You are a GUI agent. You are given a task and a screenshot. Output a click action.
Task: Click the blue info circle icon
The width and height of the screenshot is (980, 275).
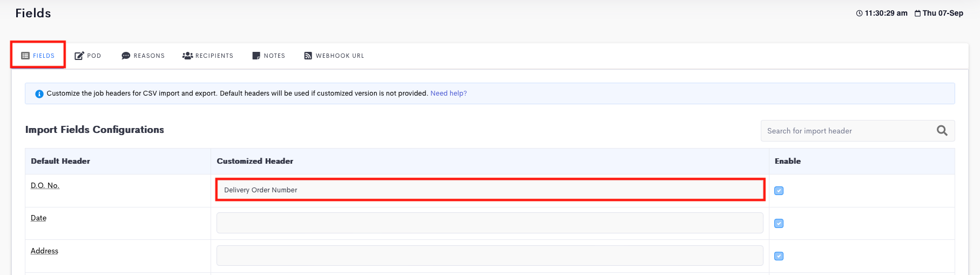39,94
